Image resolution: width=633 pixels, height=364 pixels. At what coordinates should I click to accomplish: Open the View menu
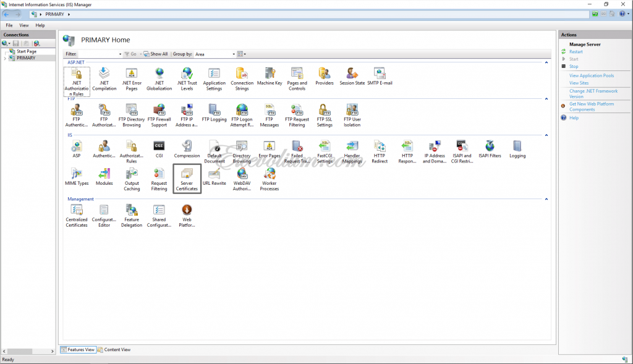click(24, 25)
